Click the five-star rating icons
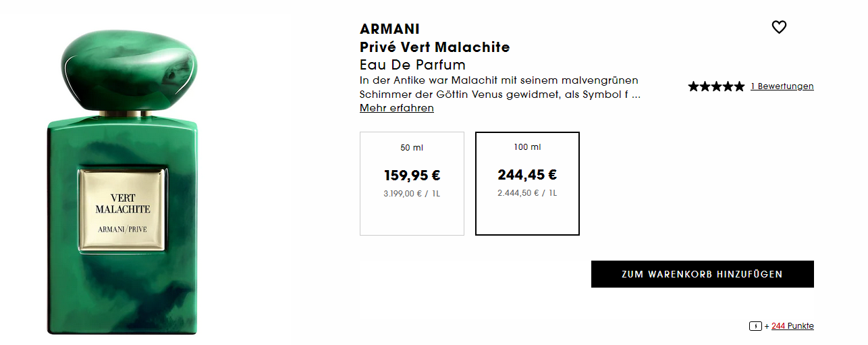 pos(716,86)
